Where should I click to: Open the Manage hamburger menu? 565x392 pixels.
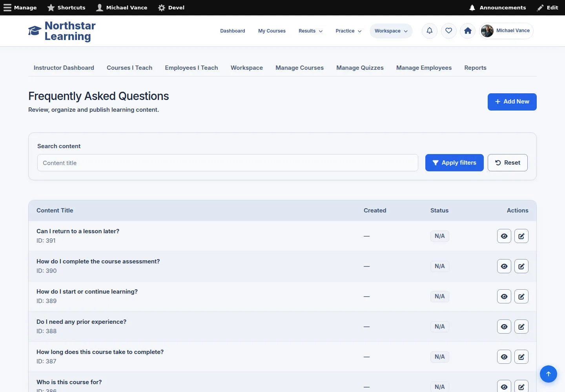pos(20,7)
